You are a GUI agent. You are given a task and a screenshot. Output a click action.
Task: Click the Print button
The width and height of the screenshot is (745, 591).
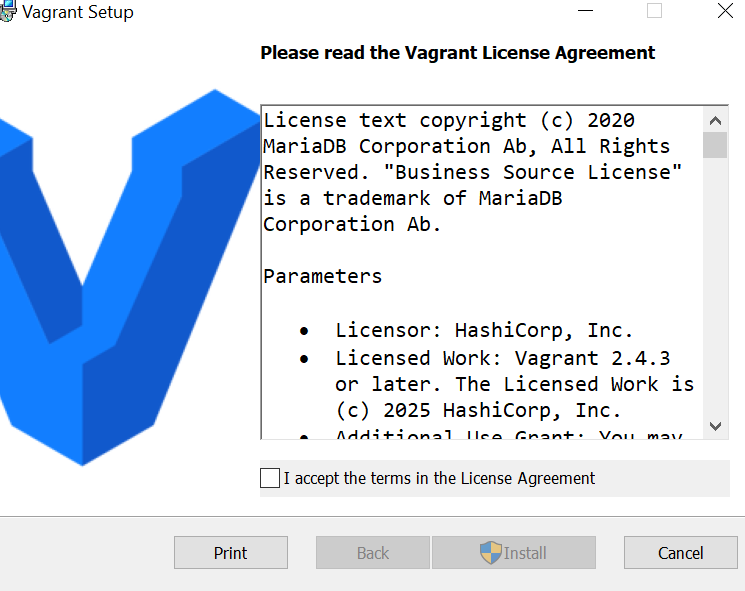[x=231, y=553]
